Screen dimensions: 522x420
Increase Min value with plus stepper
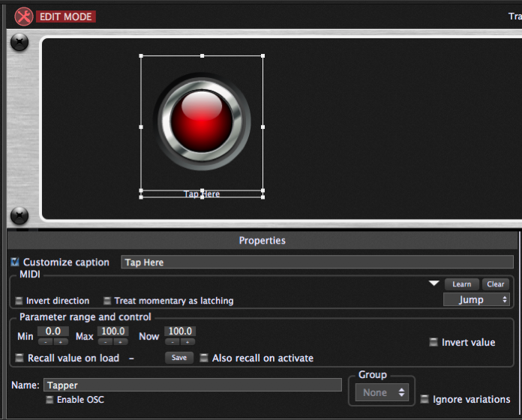tap(61, 342)
